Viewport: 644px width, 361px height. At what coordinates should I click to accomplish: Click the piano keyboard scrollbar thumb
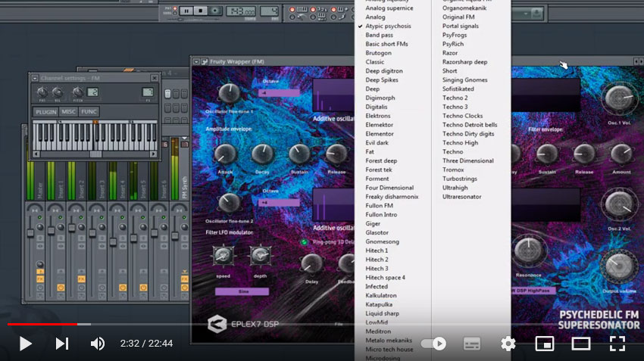(x=95, y=154)
